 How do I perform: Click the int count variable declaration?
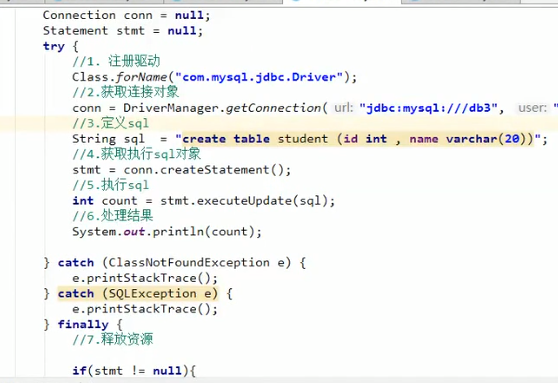[105, 201]
